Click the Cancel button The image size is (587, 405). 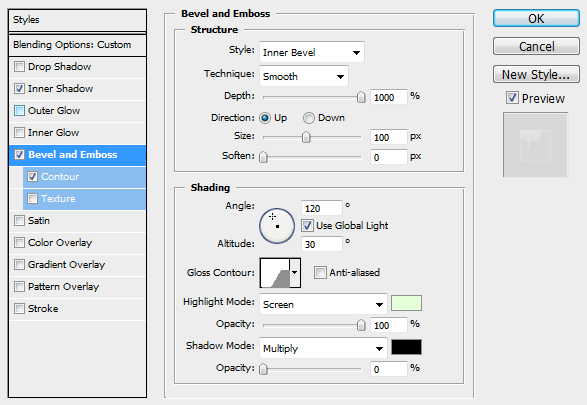[536, 46]
